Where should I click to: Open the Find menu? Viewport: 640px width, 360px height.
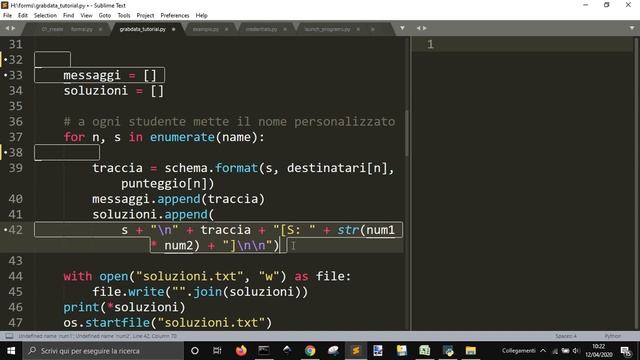tap(69, 16)
